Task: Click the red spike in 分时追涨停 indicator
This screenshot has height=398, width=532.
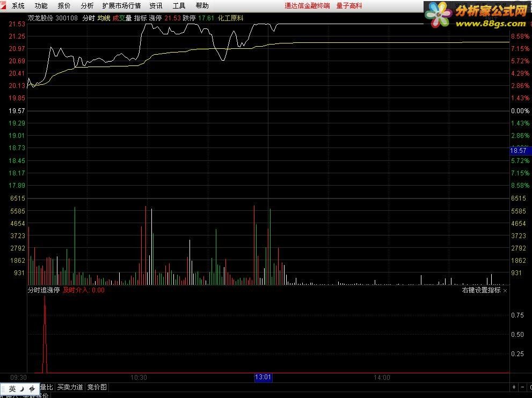Action: pyautogui.click(x=45, y=334)
